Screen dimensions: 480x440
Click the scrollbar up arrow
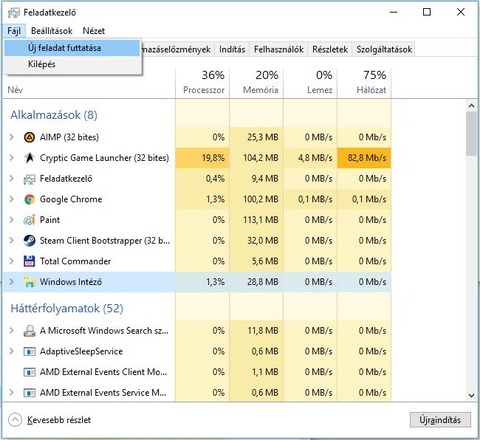coord(471,106)
